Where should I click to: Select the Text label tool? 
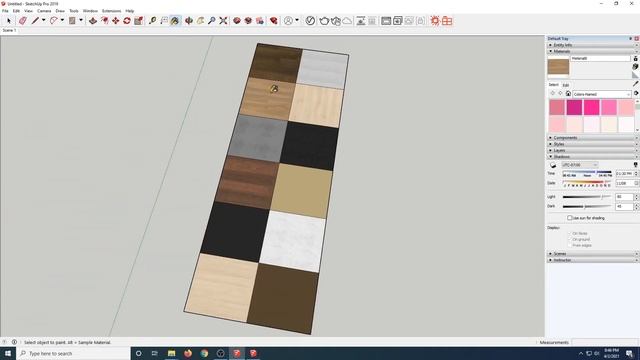(164, 20)
